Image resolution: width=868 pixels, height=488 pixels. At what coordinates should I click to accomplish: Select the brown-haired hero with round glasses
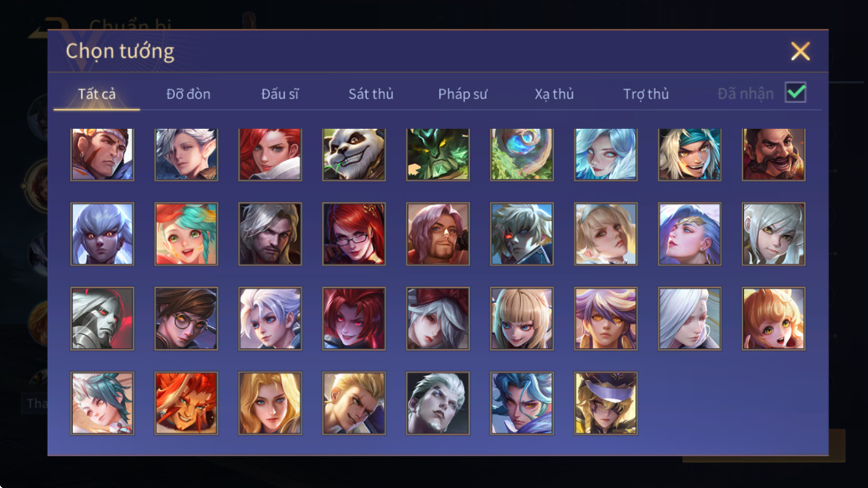[x=186, y=318]
